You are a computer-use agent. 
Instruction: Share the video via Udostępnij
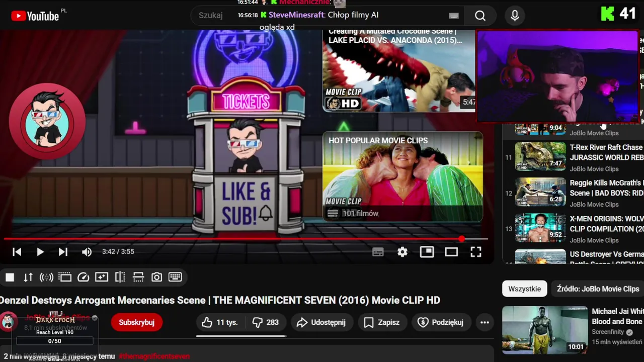[x=321, y=322]
